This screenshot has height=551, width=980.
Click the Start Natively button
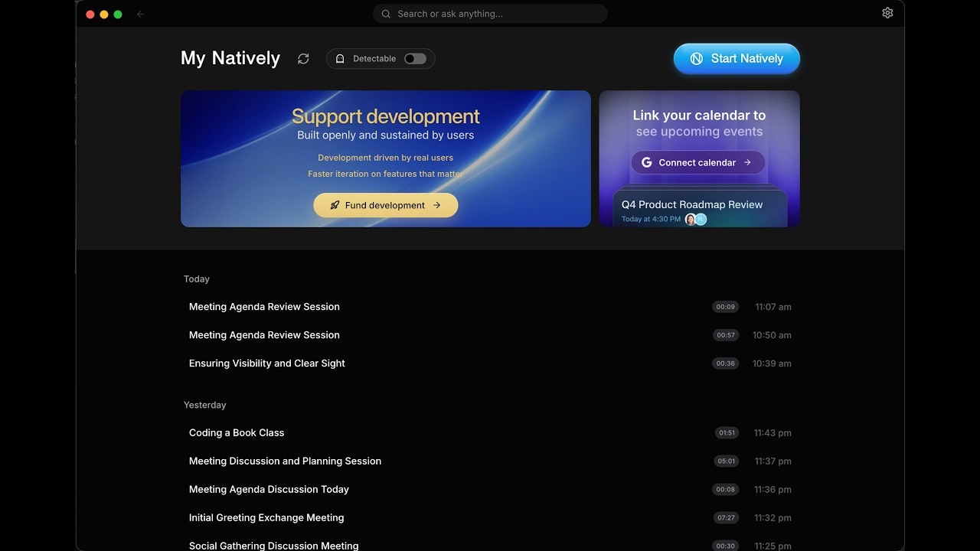[737, 59]
